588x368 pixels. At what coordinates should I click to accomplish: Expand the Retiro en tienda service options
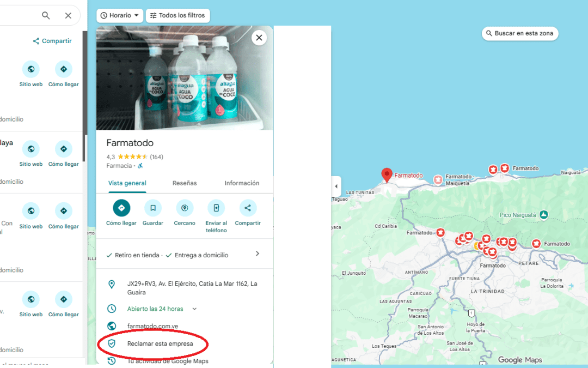coord(258,254)
